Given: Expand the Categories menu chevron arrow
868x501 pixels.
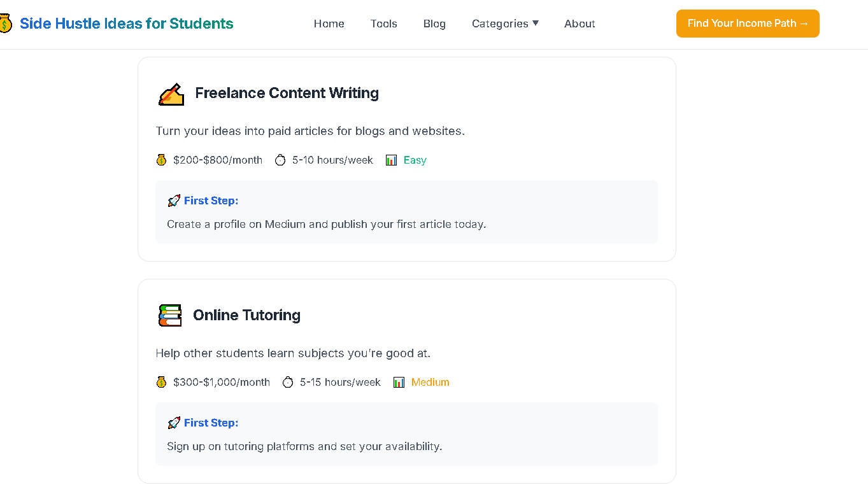Looking at the screenshot, I should pyautogui.click(x=535, y=24).
